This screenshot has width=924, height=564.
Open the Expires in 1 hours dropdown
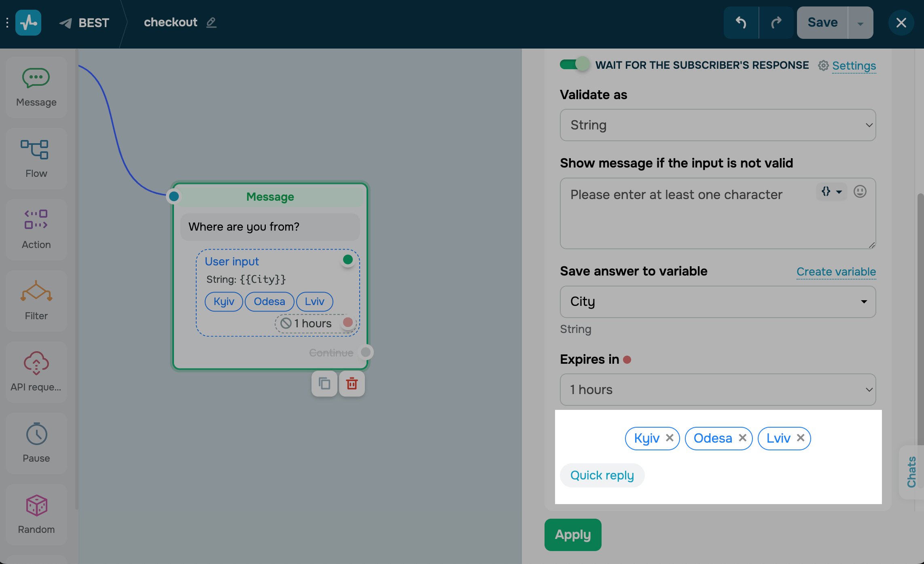pyautogui.click(x=718, y=390)
